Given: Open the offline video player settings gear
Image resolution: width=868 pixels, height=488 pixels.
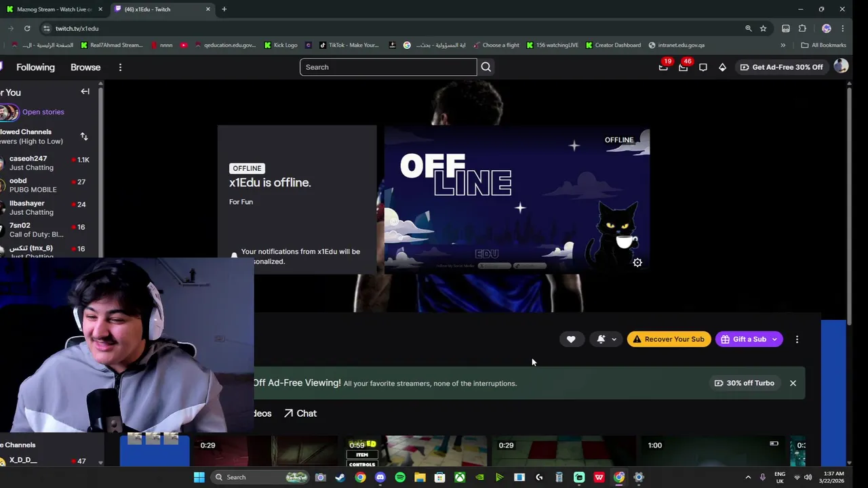Looking at the screenshot, I should [637, 263].
